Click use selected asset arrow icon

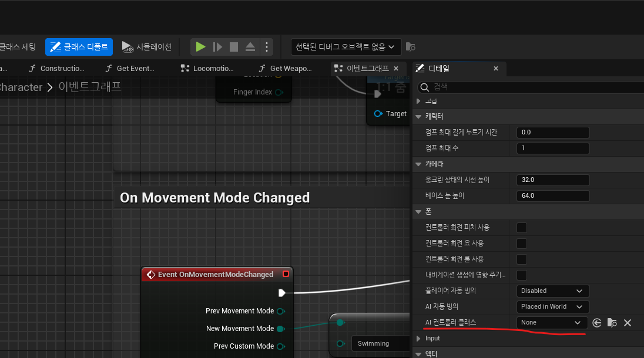tap(597, 323)
